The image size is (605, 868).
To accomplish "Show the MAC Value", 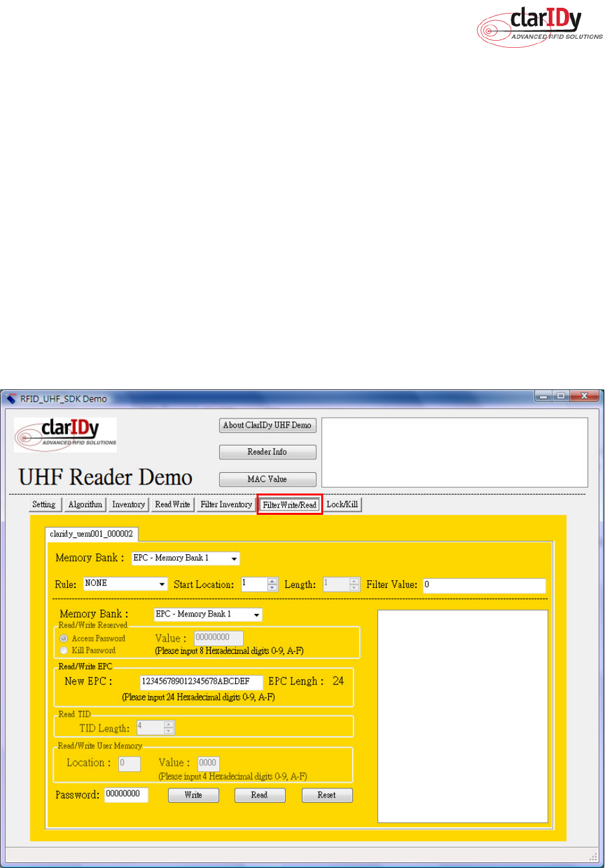I will 268,479.
